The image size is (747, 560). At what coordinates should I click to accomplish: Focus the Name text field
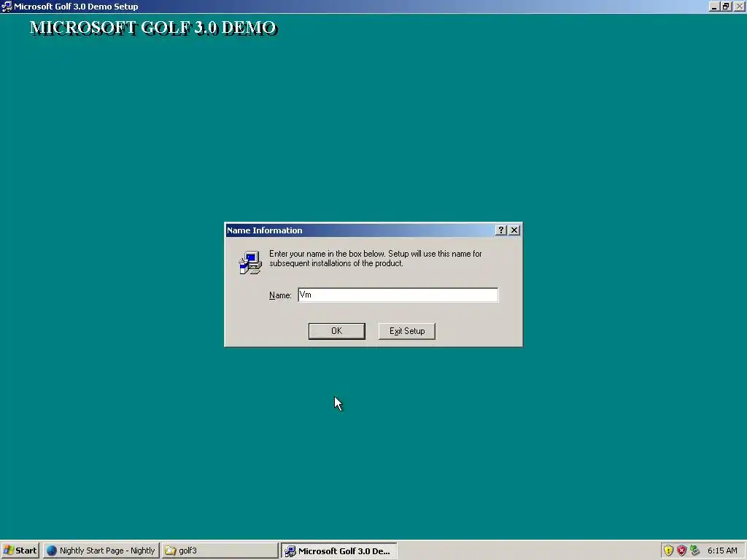398,295
